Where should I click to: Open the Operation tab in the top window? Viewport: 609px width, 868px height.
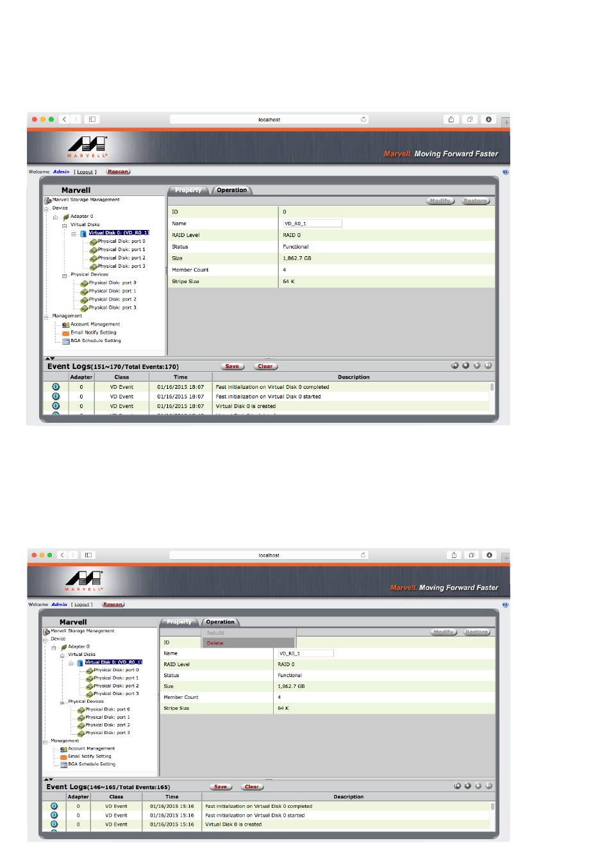click(x=231, y=190)
